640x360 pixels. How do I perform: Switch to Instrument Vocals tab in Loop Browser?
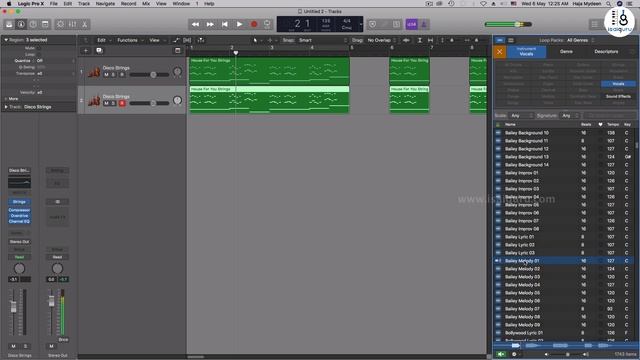pos(526,51)
